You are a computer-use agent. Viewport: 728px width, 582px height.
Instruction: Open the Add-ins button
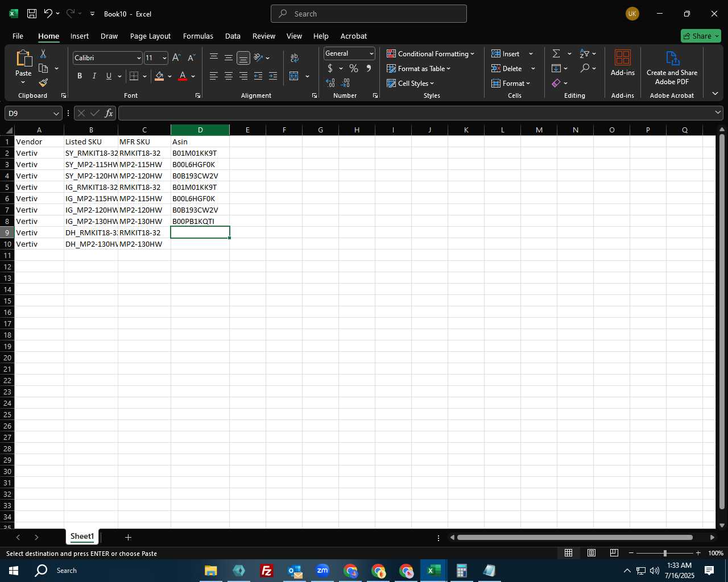coord(623,63)
